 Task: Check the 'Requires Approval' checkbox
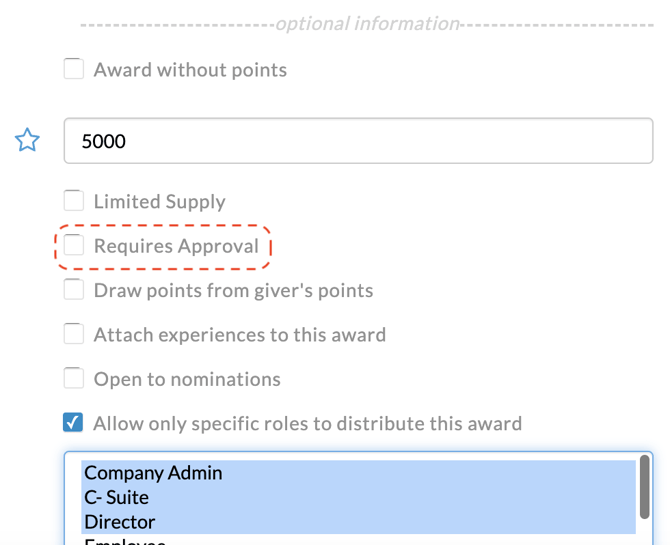74,246
